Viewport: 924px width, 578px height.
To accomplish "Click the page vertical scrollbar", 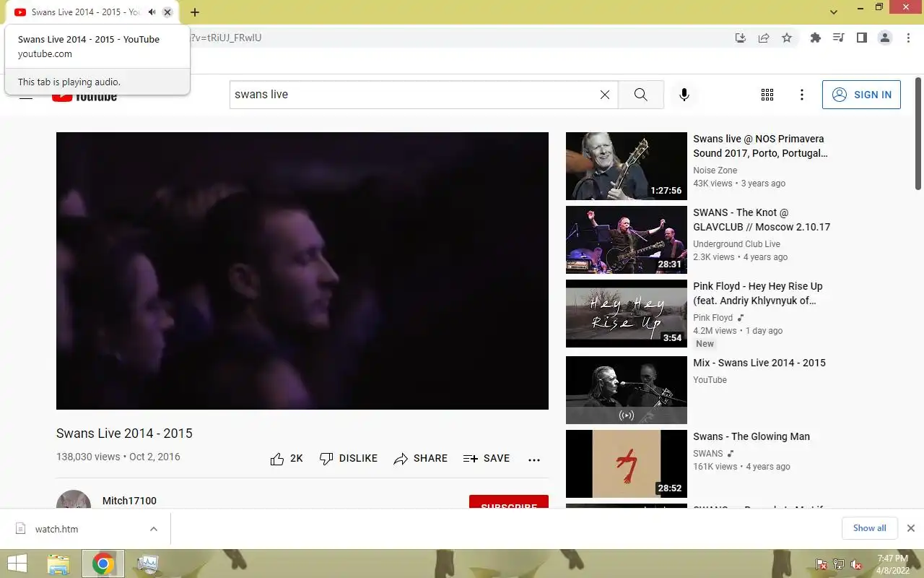I will 918,134.
